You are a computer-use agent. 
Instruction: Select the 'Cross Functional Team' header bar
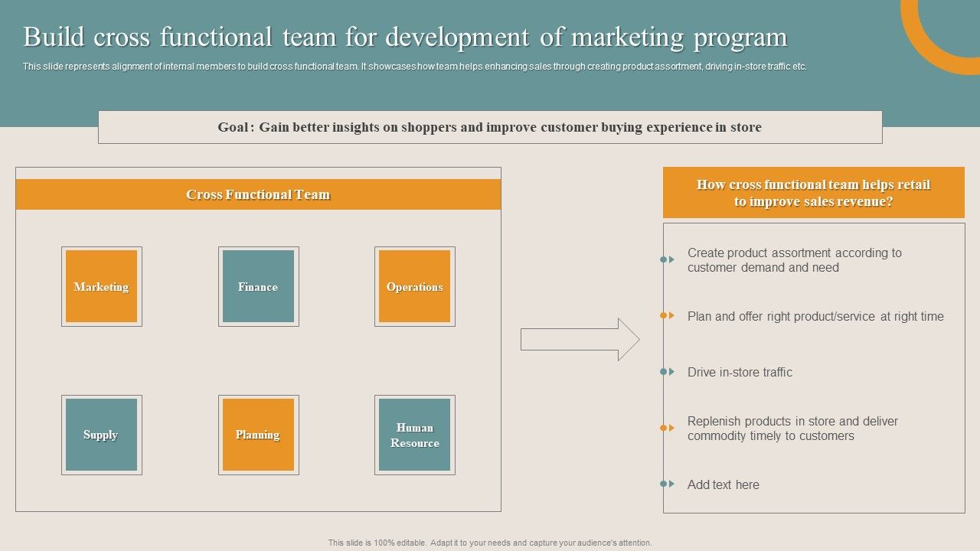point(258,194)
